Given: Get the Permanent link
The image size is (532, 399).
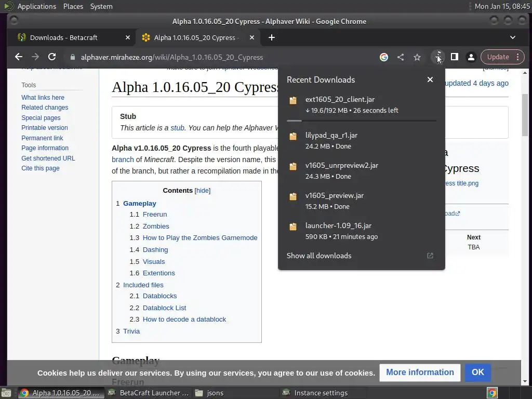Looking at the screenshot, I should click(42, 138).
